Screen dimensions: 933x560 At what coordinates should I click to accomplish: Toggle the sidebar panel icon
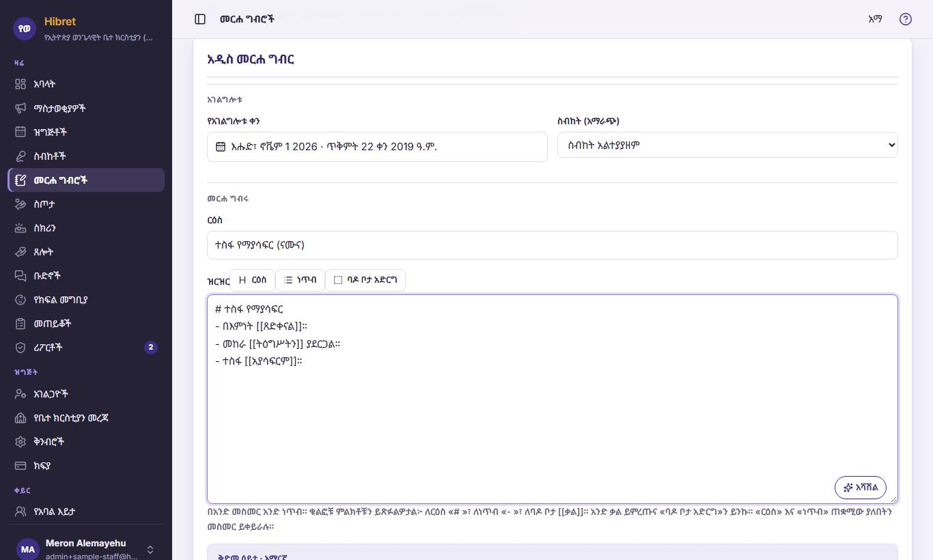(x=200, y=19)
